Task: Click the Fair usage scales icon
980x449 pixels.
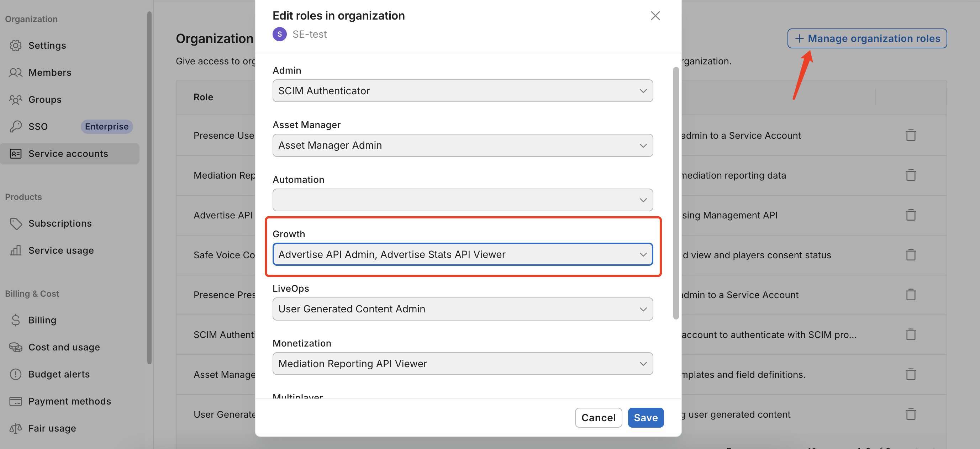Action: [15, 428]
